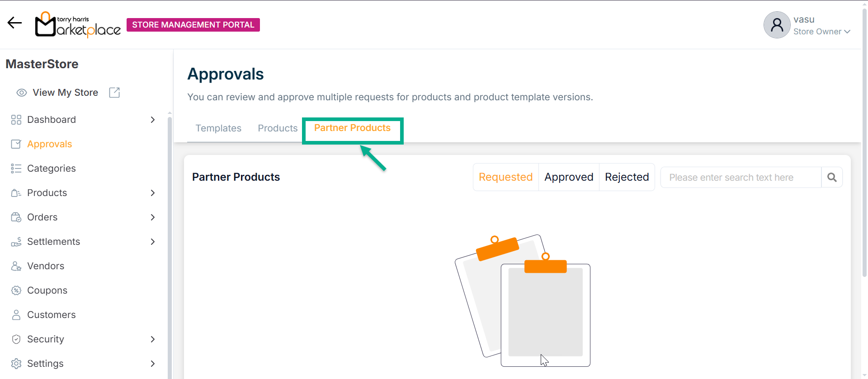Click the vasu user avatar icon
This screenshot has height=379, width=868.
(x=777, y=25)
